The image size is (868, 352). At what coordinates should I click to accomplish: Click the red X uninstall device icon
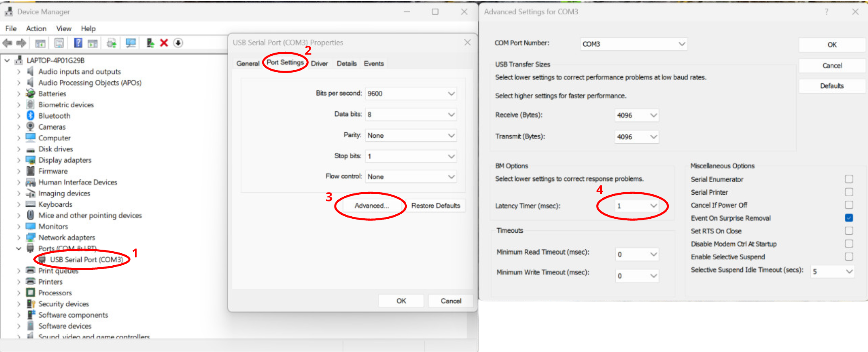pos(164,43)
